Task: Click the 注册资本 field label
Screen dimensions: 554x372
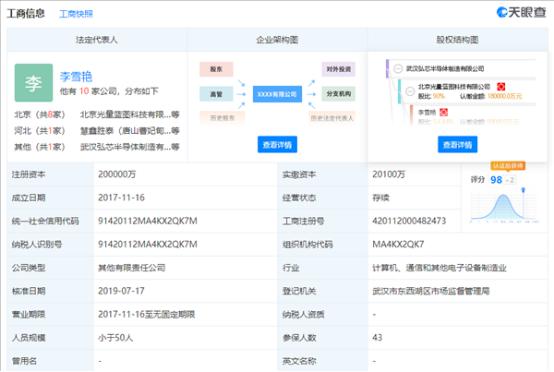Action: (29, 174)
